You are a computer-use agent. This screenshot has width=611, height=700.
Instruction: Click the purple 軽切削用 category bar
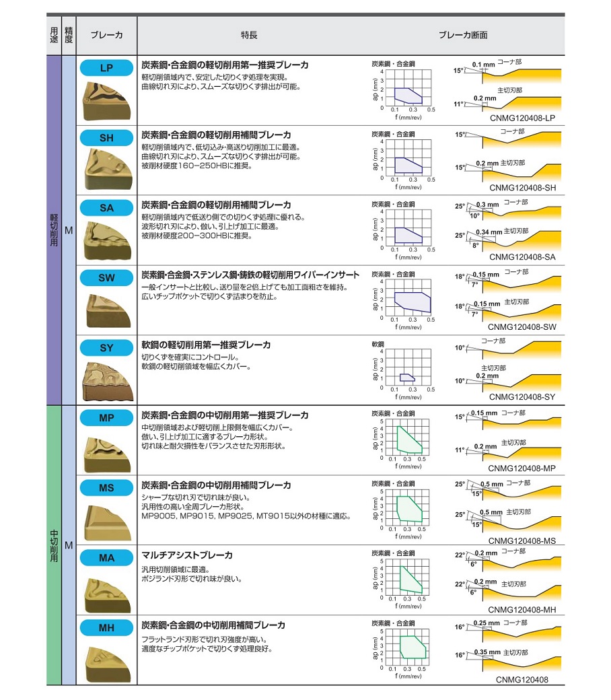(x=54, y=230)
